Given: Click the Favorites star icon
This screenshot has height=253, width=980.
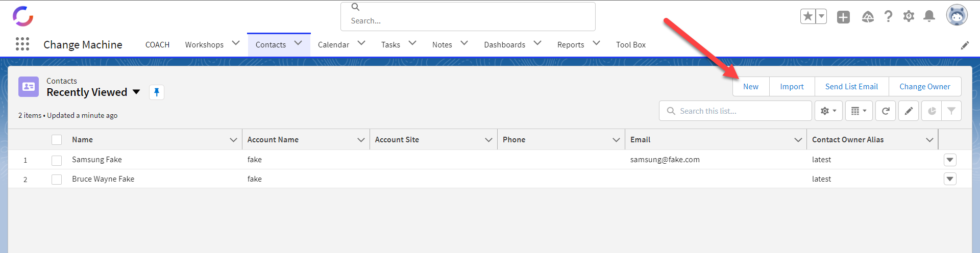Looking at the screenshot, I should coord(808,16).
